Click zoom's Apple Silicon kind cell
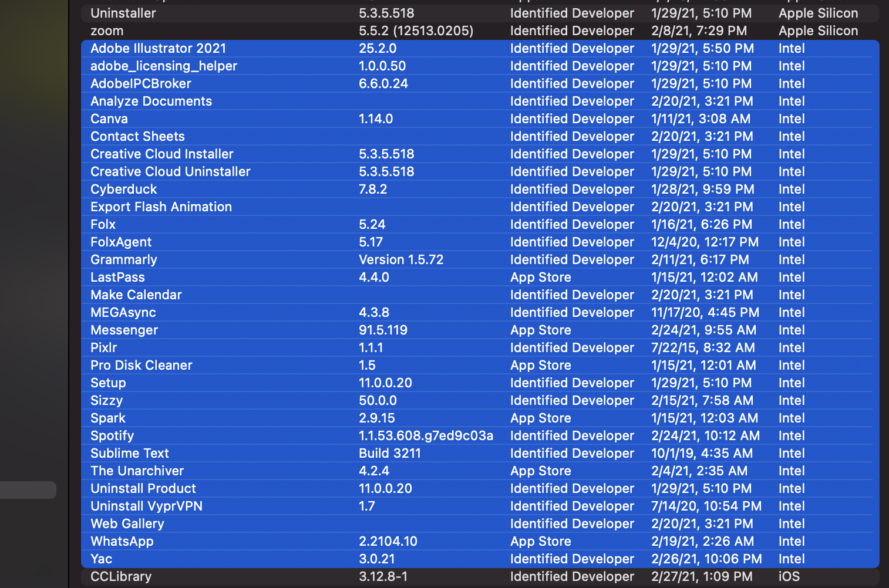This screenshot has height=588, width=889. pyautogui.click(x=818, y=31)
